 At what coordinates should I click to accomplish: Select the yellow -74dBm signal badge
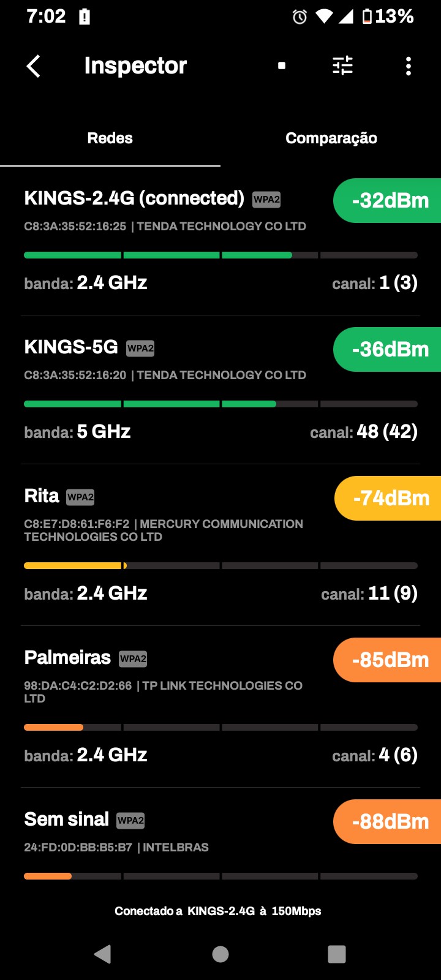point(389,499)
